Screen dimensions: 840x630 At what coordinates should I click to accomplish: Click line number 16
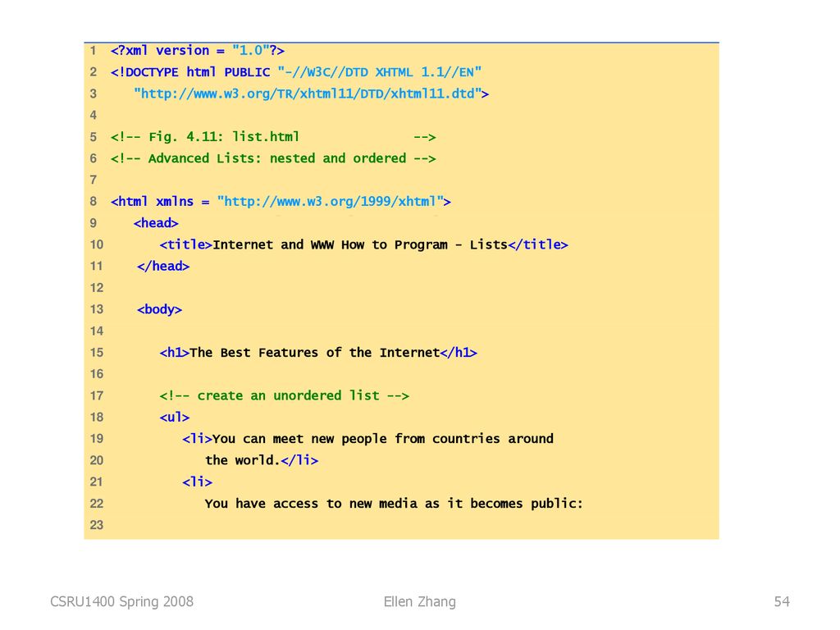(x=97, y=374)
